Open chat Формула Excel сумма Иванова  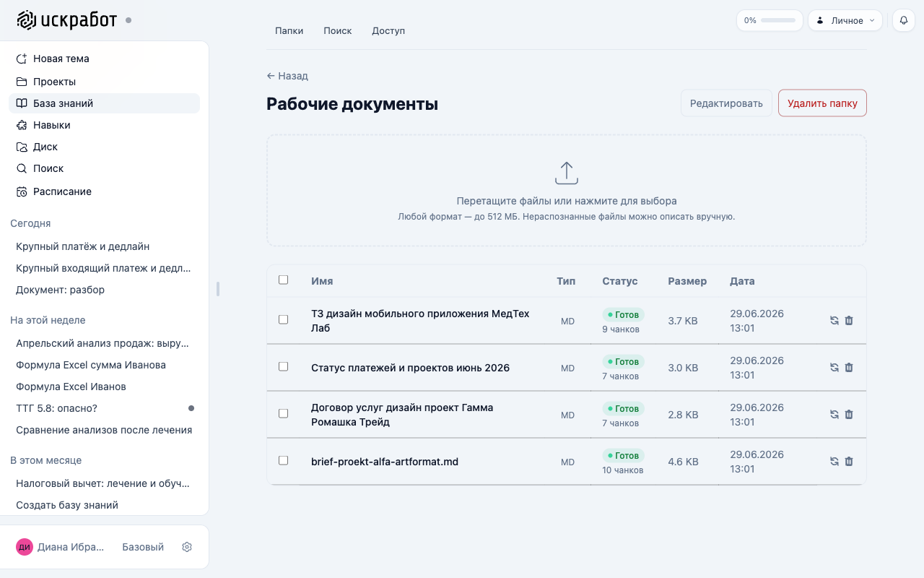pyautogui.click(x=104, y=365)
